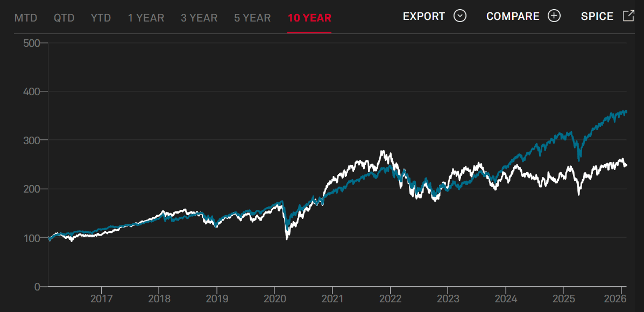644x312 pixels.
Task: Show year-to-date with the YTD tab
Action: click(101, 18)
